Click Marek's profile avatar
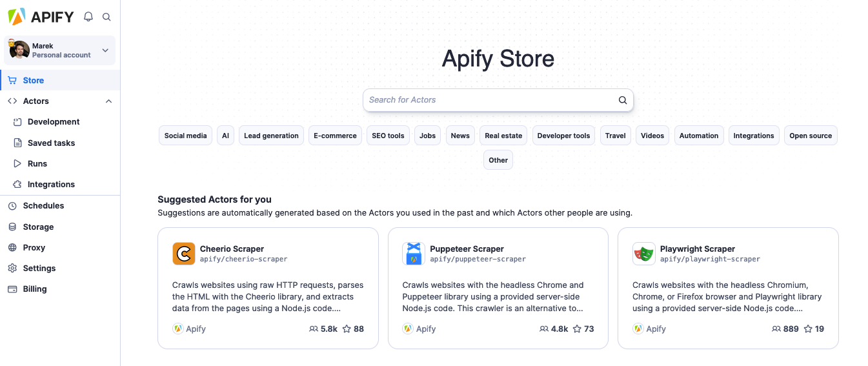868x366 pixels. click(19, 50)
